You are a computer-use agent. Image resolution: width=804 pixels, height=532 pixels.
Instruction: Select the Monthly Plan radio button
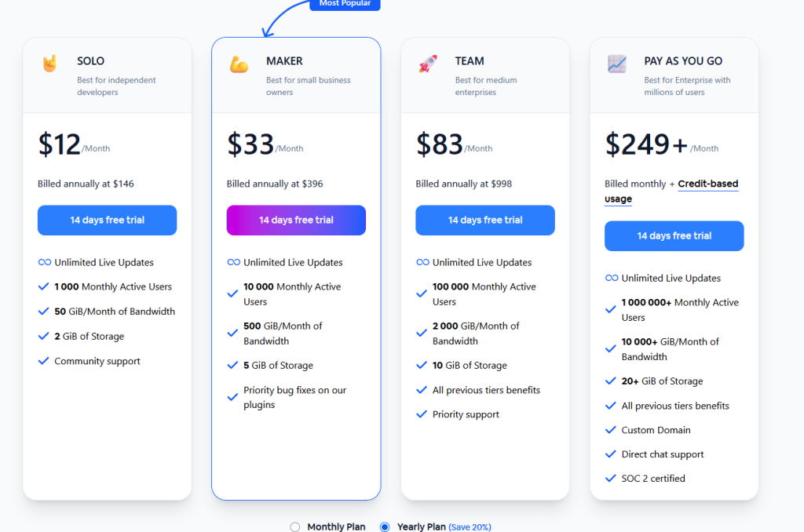[295, 527]
